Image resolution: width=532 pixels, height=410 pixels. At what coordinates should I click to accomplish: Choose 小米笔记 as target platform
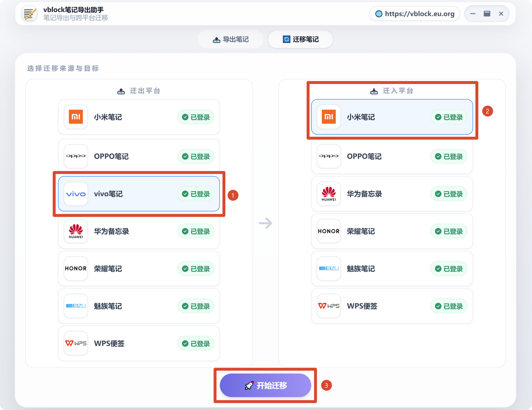pos(392,117)
